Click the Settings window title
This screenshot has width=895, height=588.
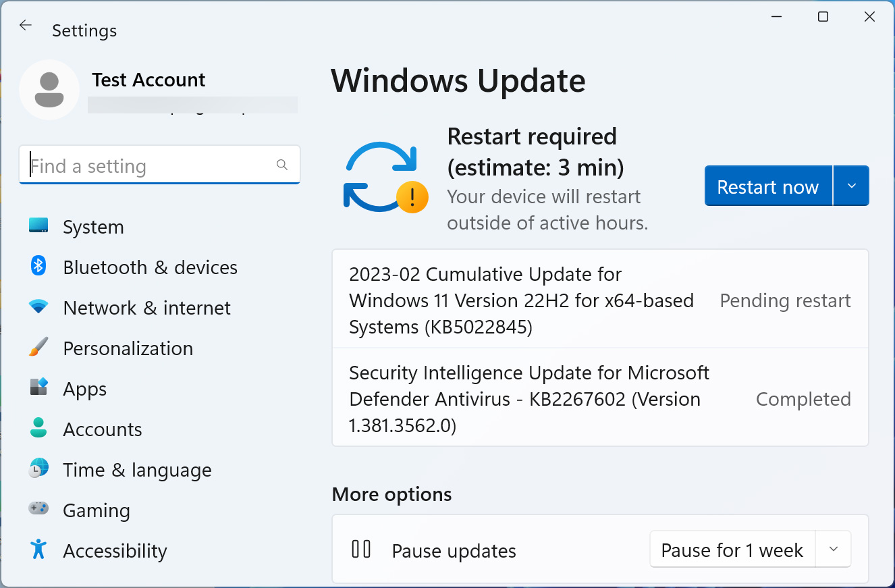point(84,30)
